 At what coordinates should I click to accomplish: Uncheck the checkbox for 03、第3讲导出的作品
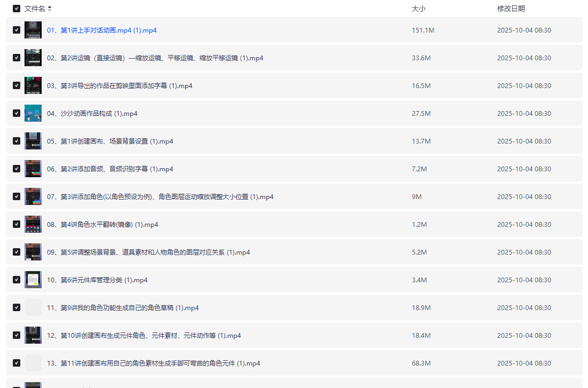coord(17,86)
